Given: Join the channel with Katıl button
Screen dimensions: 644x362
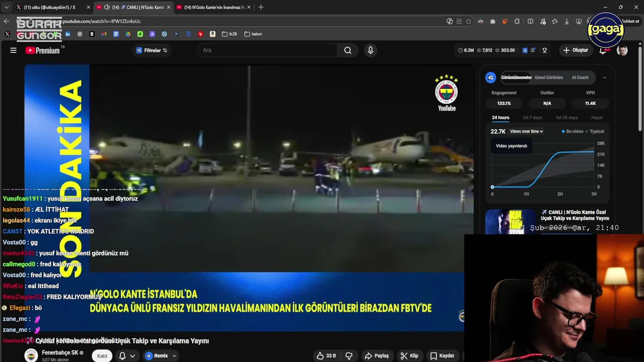Looking at the screenshot, I should 102,356.
